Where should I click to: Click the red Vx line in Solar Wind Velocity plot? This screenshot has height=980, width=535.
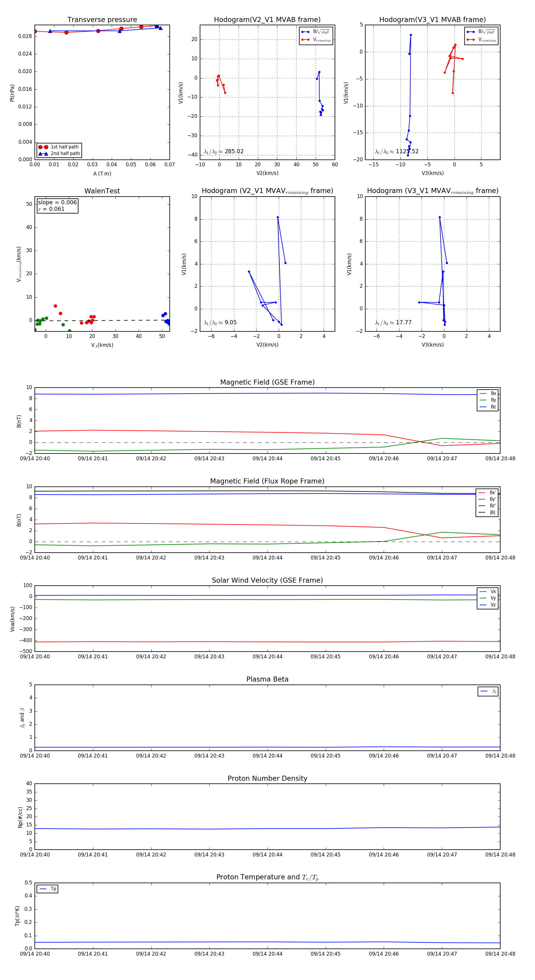coord(267,642)
